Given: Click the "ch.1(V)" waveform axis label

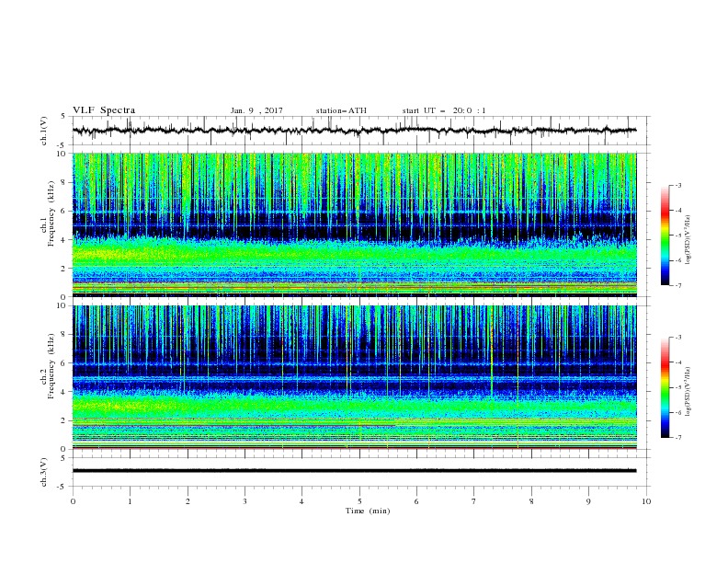Looking at the screenshot, I should click(x=44, y=131).
